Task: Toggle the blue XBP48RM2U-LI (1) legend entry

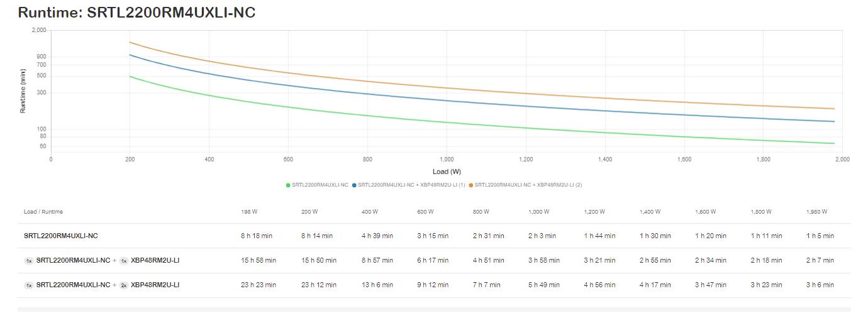Action: (409, 185)
